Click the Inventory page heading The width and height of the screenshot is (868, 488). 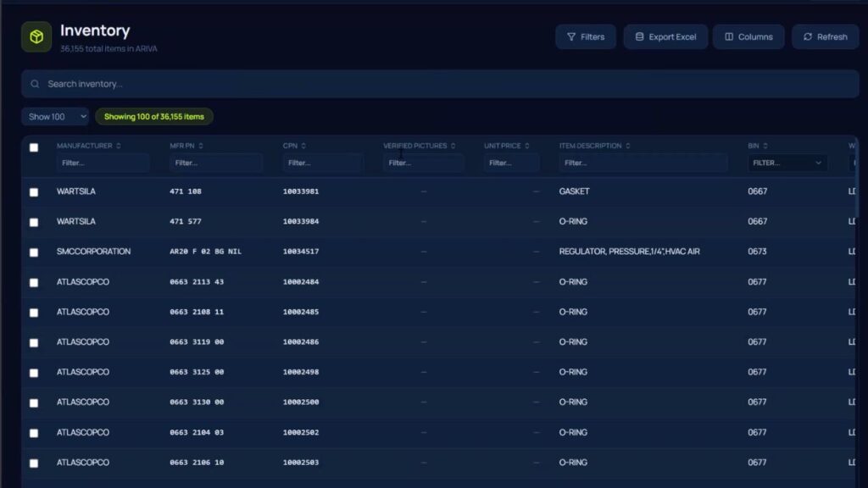pos(95,30)
